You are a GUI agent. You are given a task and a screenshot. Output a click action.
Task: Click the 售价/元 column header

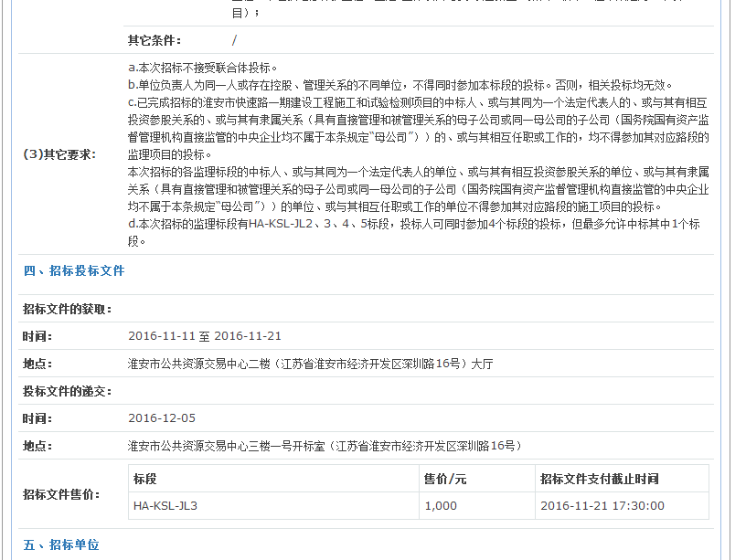[x=445, y=479]
